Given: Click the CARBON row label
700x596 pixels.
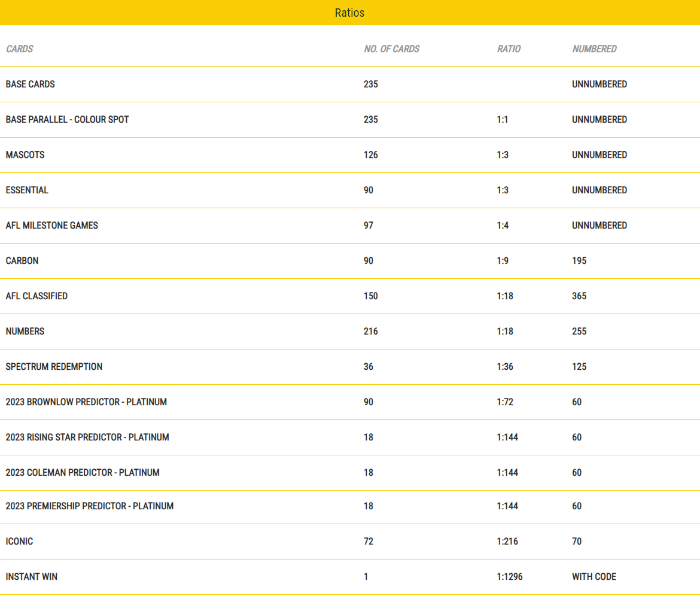Looking at the screenshot, I should tap(22, 261).
